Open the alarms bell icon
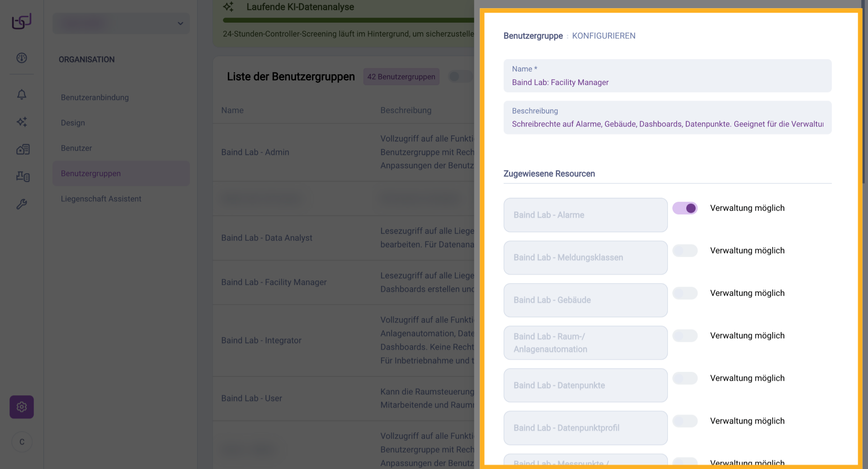 (22, 95)
